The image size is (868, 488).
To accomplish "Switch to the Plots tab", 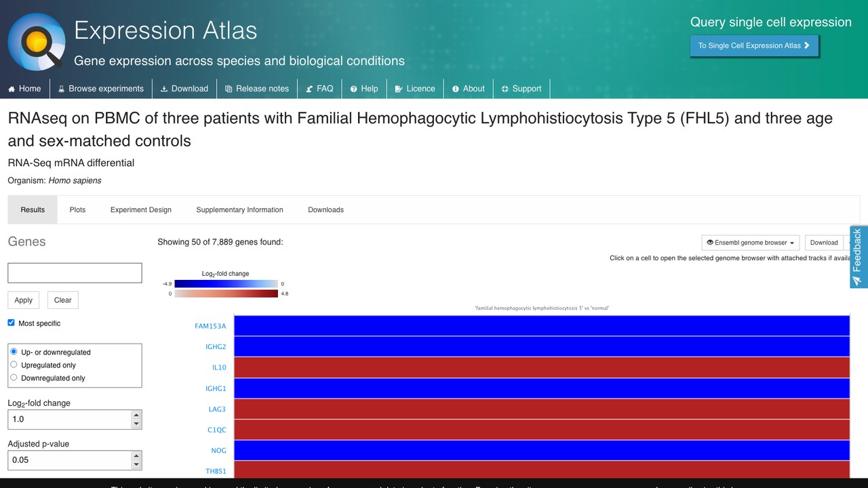I will coord(77,210).
